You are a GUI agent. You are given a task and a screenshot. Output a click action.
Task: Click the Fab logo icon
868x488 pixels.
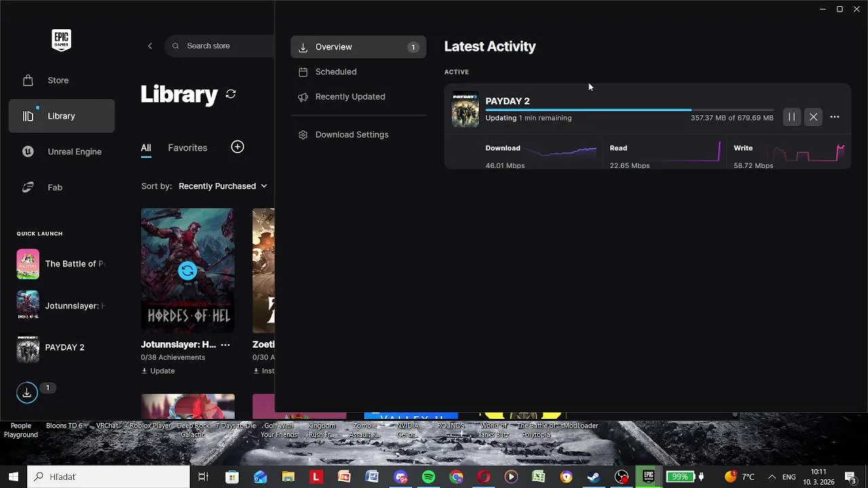point(28,187)
